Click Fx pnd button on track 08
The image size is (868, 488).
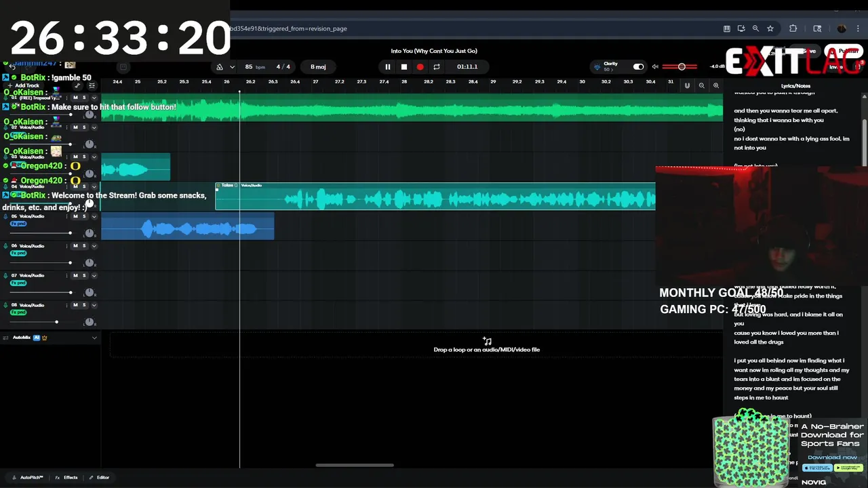[18, 312]
